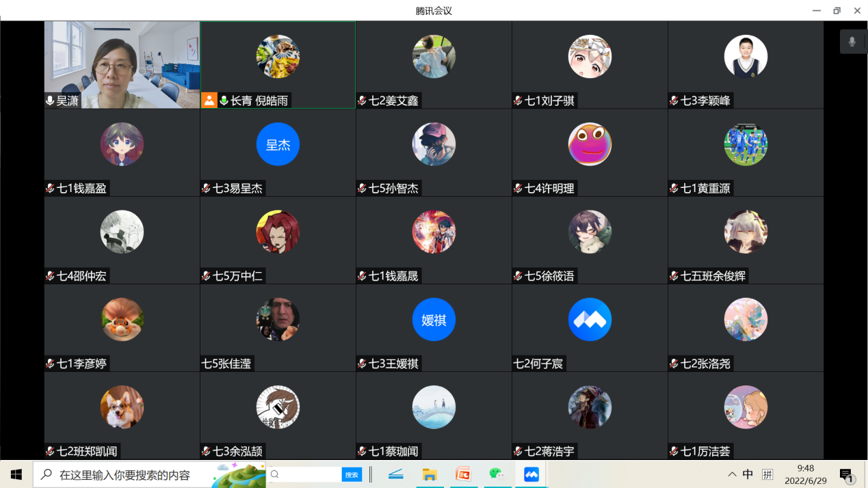Open Tencent Meeting from the taskbar
Viewport: 868px width, 488px height.
point(531,474)
